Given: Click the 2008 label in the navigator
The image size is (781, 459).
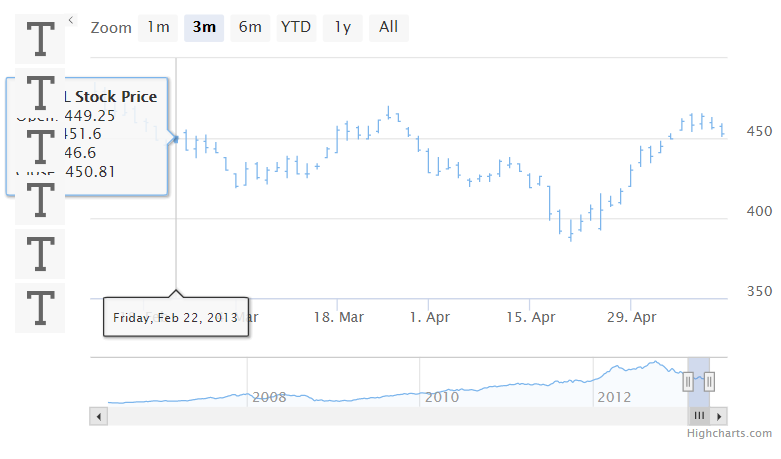Looking at the screenshot, I should (x=269, y=397).
